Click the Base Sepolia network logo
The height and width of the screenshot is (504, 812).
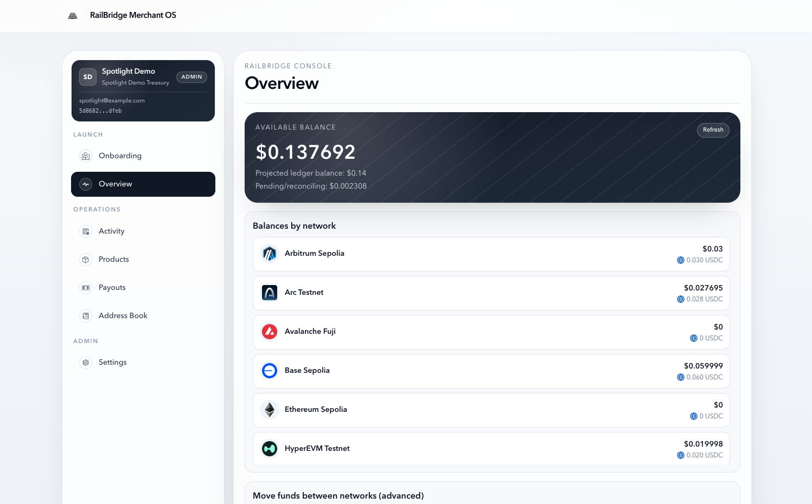[x=270, y=371]
